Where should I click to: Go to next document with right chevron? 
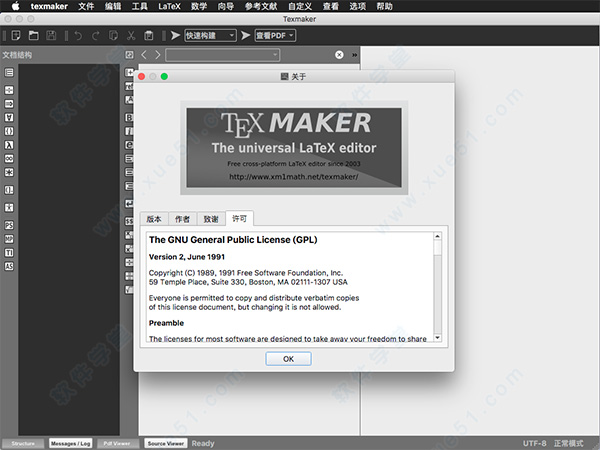pos(158,55)
